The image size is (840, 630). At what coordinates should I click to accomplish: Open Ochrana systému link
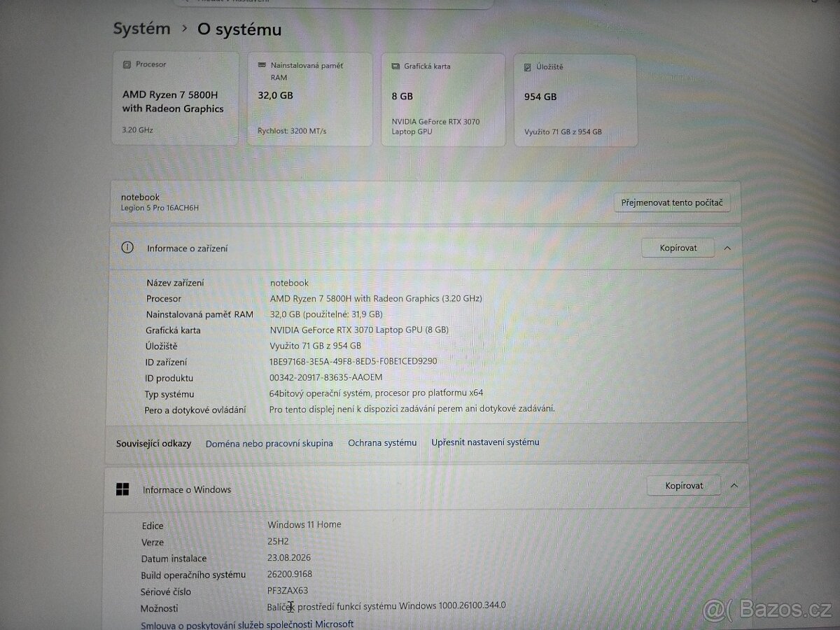coord(382,442)
